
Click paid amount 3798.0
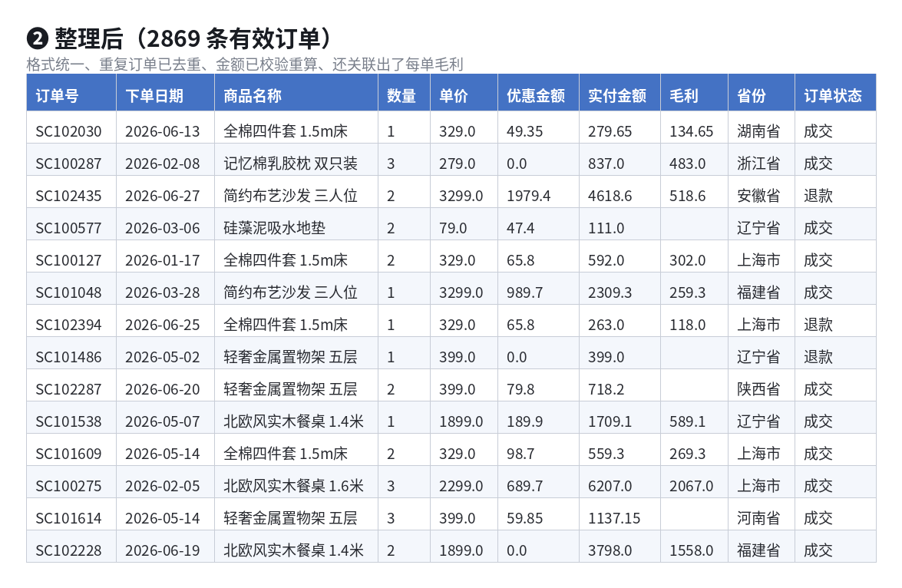tap(610, 550)
